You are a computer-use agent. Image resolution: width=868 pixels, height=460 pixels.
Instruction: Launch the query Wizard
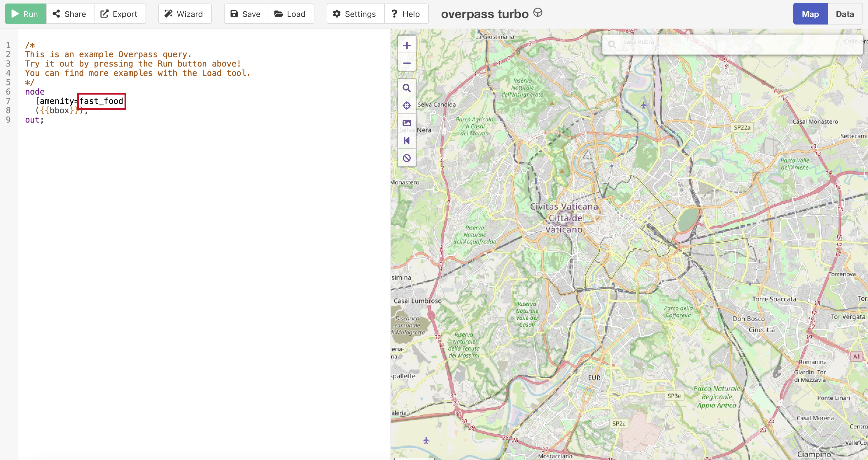point(184,14)
